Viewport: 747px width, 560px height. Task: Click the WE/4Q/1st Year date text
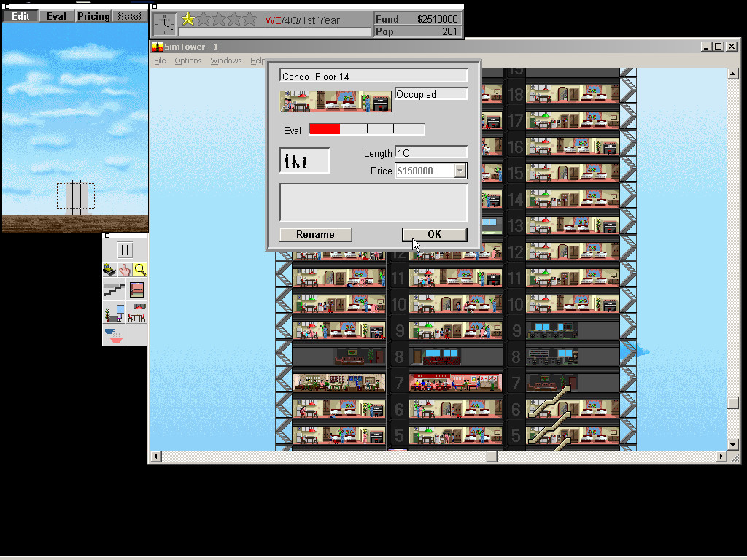pyautogui.click(x=303, y=20)
